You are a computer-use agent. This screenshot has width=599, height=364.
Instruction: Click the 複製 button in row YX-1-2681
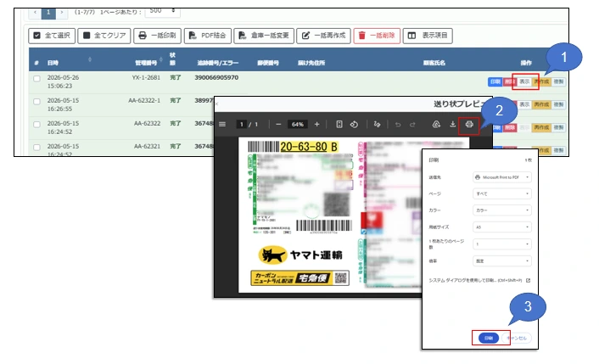tap(558, 81)
